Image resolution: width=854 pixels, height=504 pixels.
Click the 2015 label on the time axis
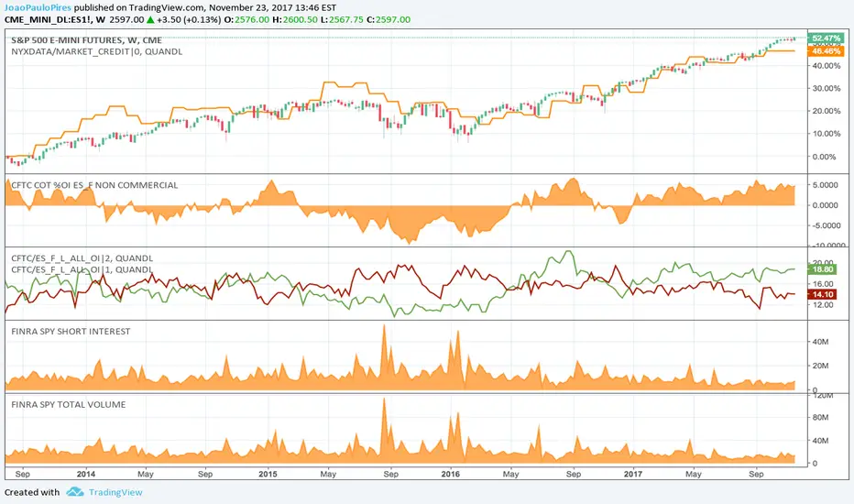tap(268, 474)
